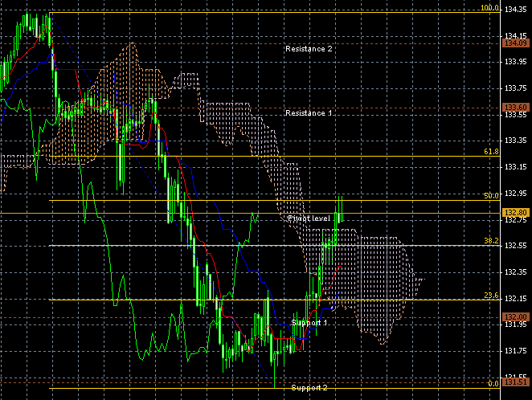
Task: Select the 38.2 Fibonacci level label
Action: pos(491,241)
